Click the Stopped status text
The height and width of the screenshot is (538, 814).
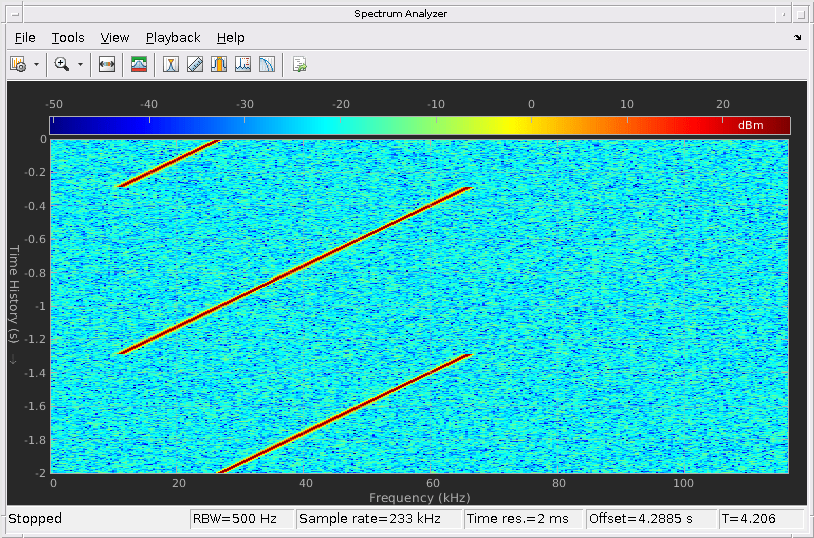(35, 518)
